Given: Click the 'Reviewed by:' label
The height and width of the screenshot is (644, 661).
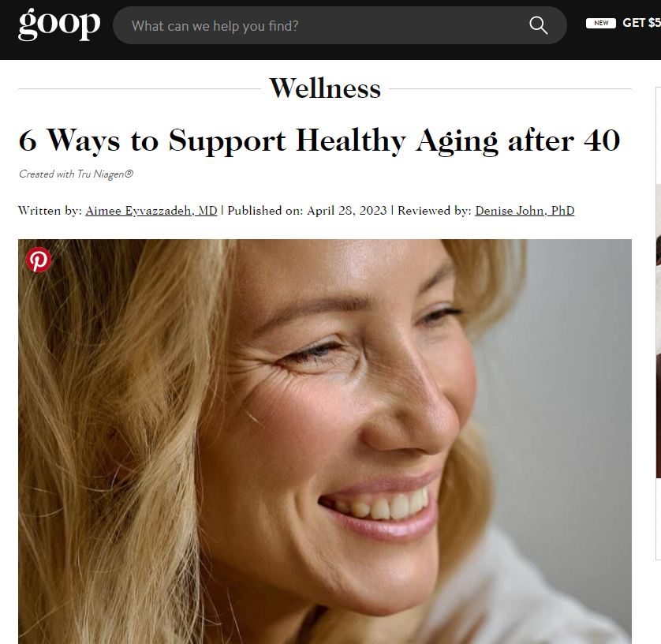Looking at the screenshot, I should pos(434,211).
